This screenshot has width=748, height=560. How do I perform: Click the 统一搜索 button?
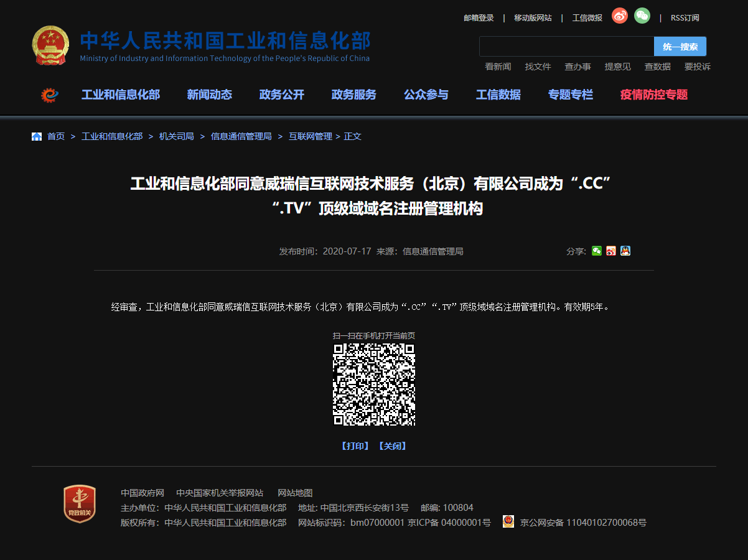[x=680, y=47]
